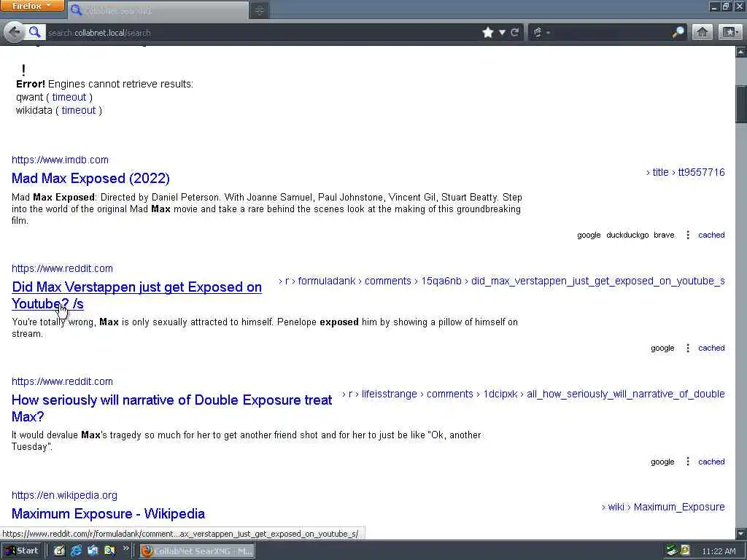Open the options dots for the Mad Max Exposed result
This screenshot has width=747, height=560.
(687, 235)
